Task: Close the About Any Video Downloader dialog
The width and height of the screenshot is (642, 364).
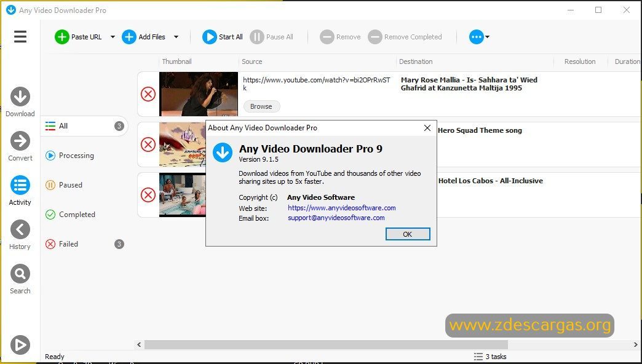Action: click(427, 128)
